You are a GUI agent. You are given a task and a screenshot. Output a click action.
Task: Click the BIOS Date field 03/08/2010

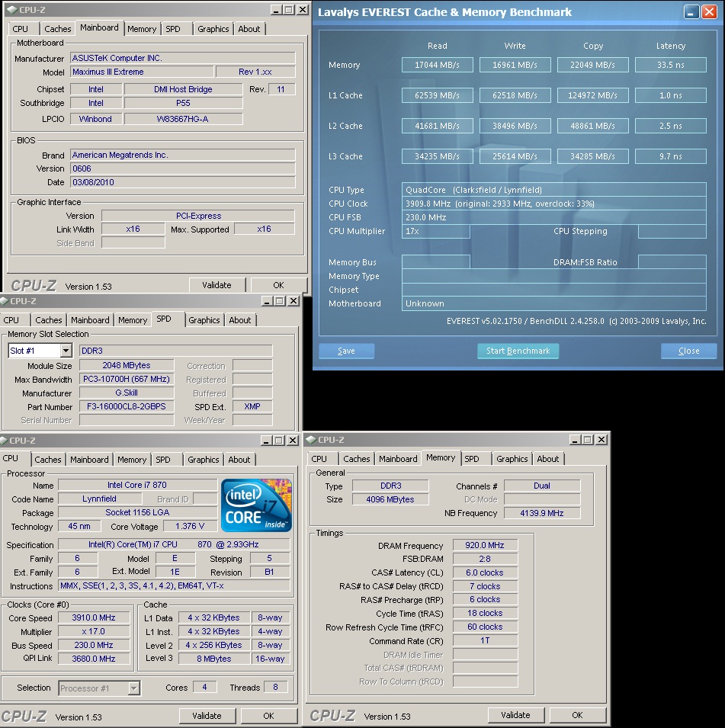click(182, 182)
